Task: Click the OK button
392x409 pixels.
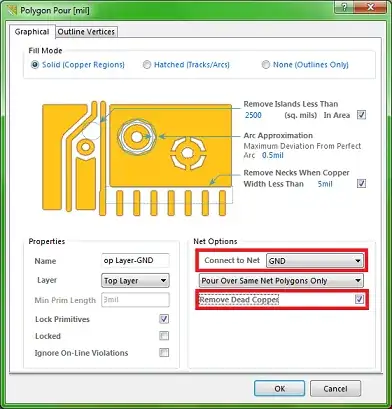Action: tap(279, 389)
